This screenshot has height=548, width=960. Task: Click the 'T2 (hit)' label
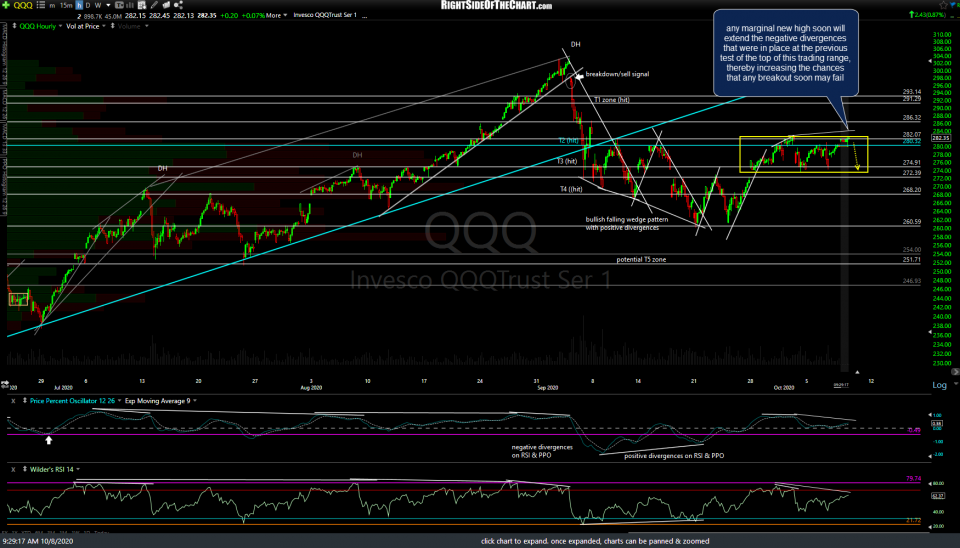coord(568,141)
